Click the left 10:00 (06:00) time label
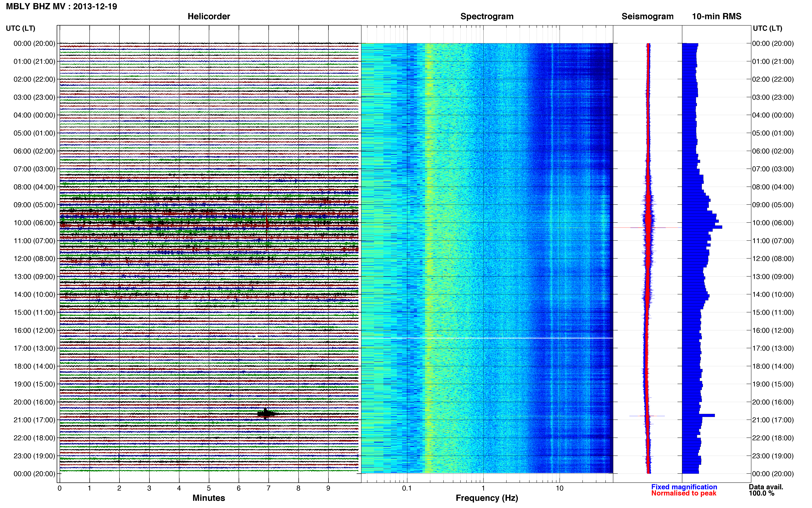The height and width of the screenshot is (508, 812). click(x=34, y=223)
